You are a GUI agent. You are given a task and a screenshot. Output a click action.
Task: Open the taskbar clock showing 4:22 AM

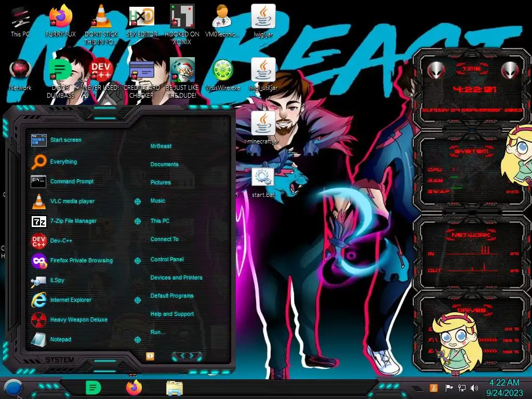pyautogui.click(x=504, y=388)
